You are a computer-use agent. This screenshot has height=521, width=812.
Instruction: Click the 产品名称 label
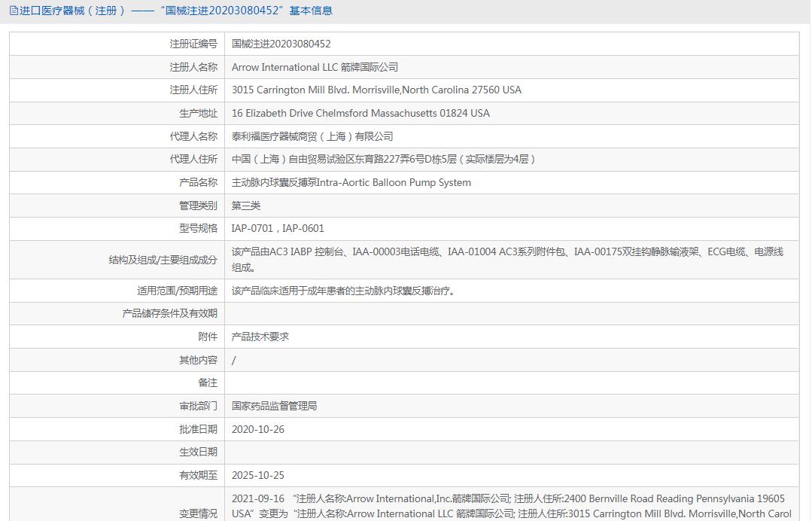click(198, 183)
